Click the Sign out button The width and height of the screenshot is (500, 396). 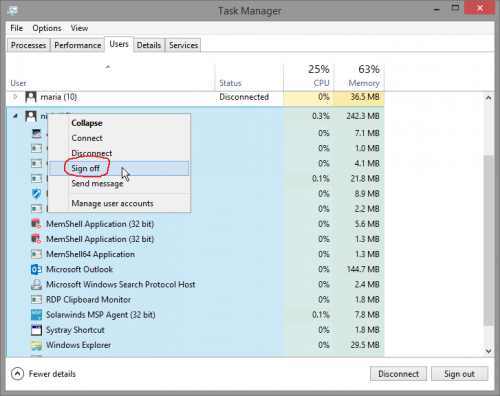[x=459, y=374]
